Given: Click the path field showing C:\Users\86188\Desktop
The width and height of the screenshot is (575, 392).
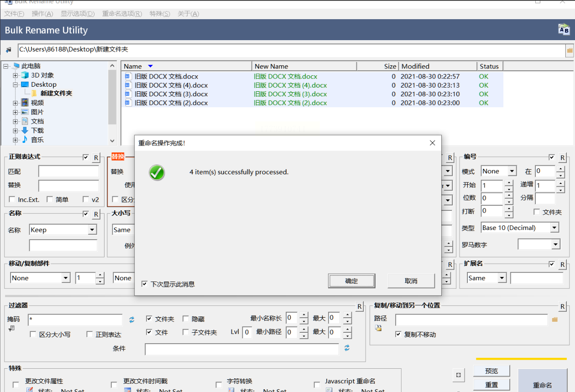Looking at the screenshot, I should 292,50.
